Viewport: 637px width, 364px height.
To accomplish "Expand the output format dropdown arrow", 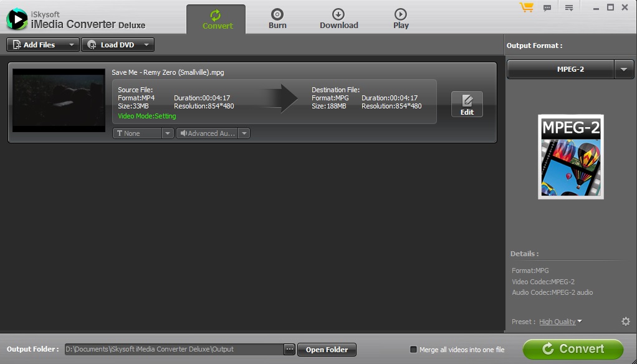I will 624,69.
